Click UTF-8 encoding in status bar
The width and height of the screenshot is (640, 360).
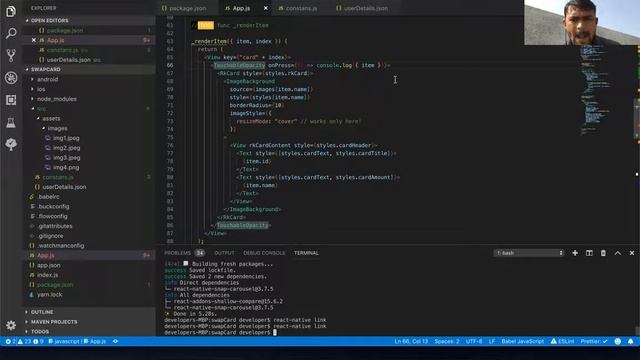(x=474, y=341)
